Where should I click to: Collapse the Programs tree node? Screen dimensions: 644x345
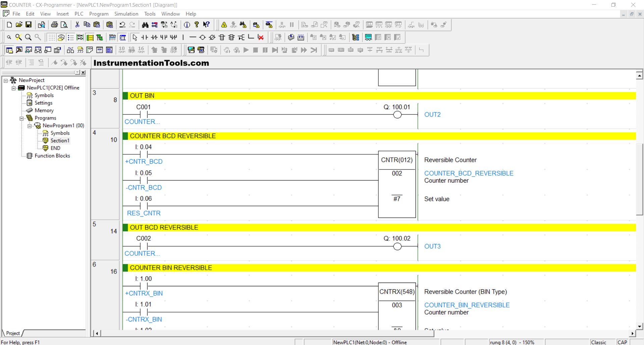click(x=21, y=118)
